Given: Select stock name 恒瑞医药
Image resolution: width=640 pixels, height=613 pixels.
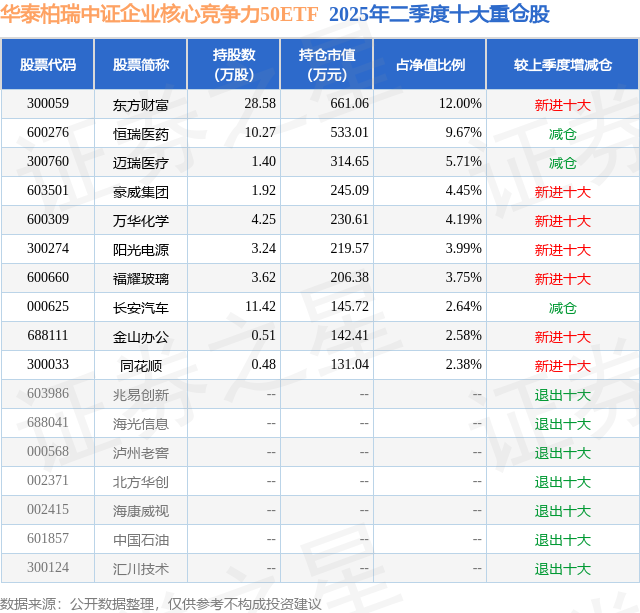Looking at the screenshot, I should pos(141,134).
